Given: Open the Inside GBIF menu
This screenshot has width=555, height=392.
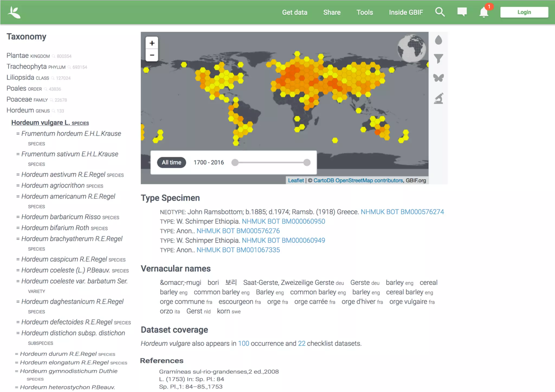Looking at the screenshot, I should click(406, 12).
